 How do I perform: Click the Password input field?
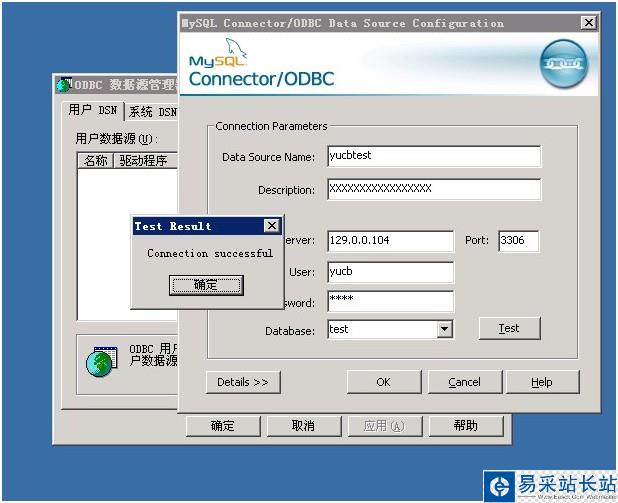391,302
